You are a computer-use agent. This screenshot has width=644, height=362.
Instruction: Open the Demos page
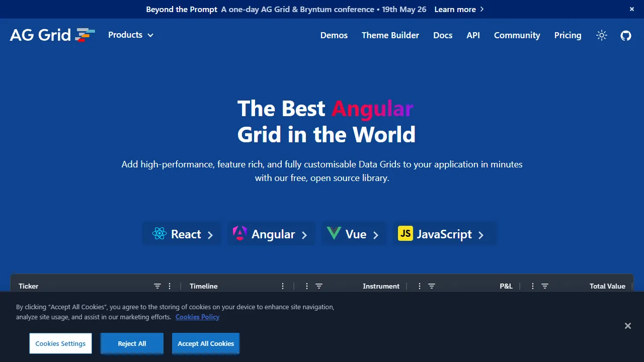pyautogui.click(x=334, y=35)
